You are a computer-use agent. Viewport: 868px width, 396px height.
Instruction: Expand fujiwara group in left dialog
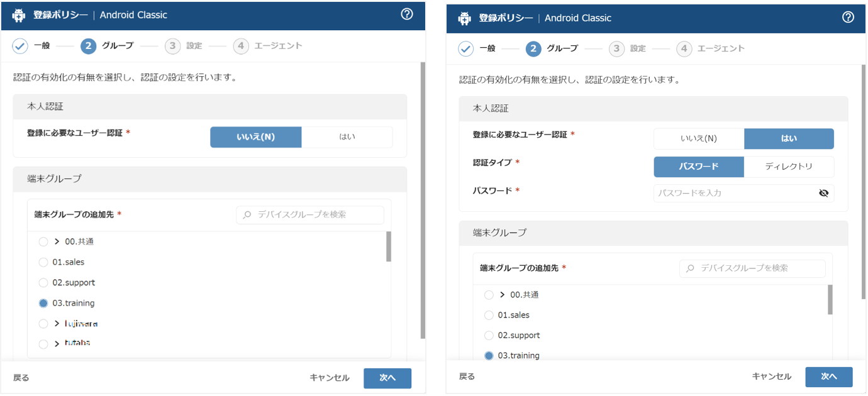tap(57, 324)
